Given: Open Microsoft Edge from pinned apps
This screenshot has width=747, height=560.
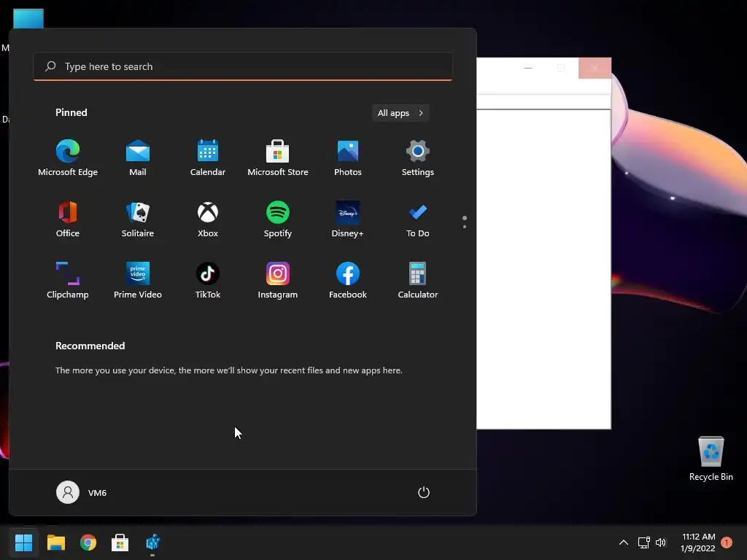Looking at the screenshot, I should 68,158.
